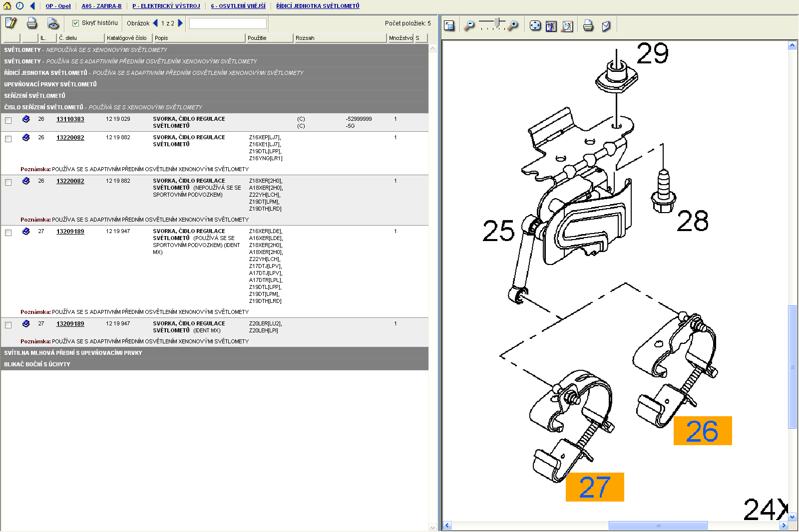Open P - ELEKTRICKÝ VÝSTROJ breadcrumb
This screenshot has height=532, width=799.
tap(166, 6)
